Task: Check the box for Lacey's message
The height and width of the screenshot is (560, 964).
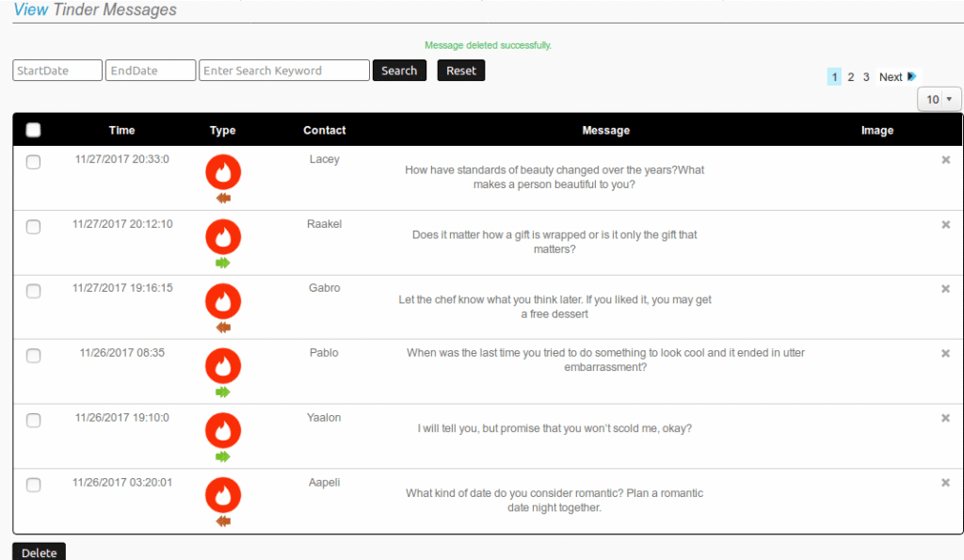Action: tap(33, 162)
